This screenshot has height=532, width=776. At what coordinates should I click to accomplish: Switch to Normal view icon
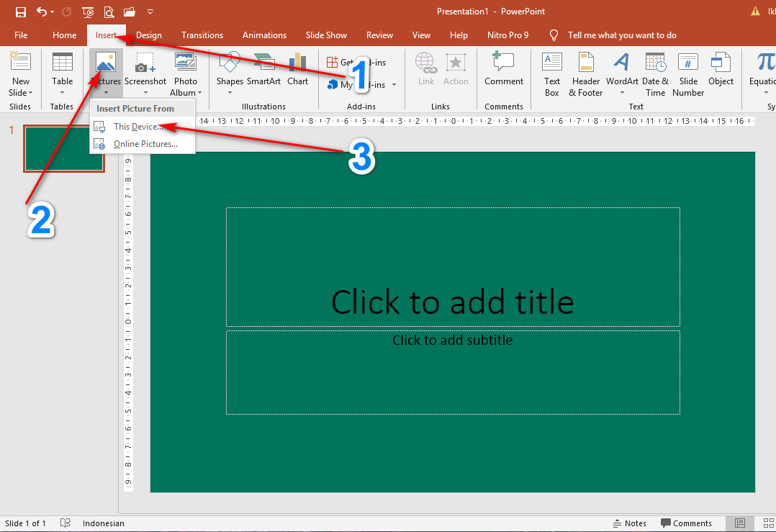point(740,523)
